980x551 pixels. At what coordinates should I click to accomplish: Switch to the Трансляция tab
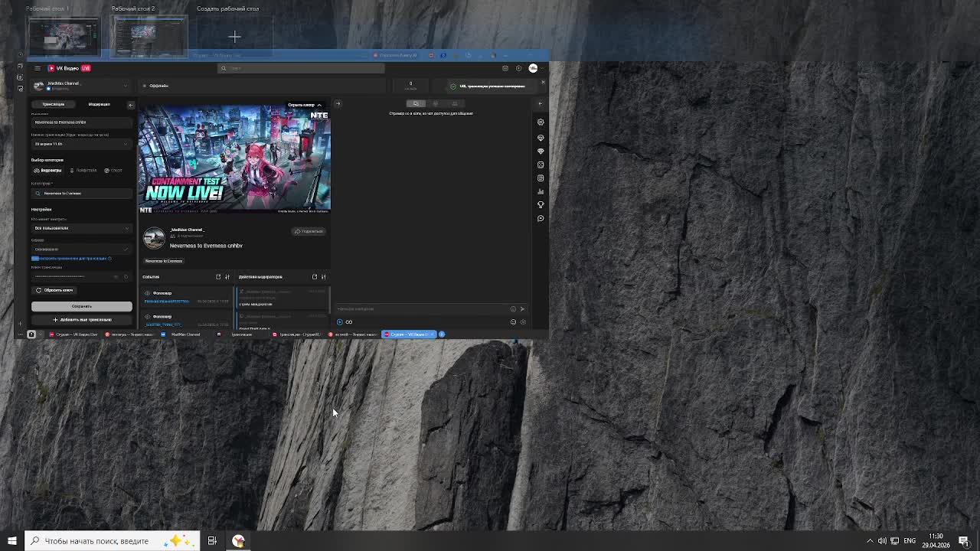pyautogui.click(x=53, y=104)
